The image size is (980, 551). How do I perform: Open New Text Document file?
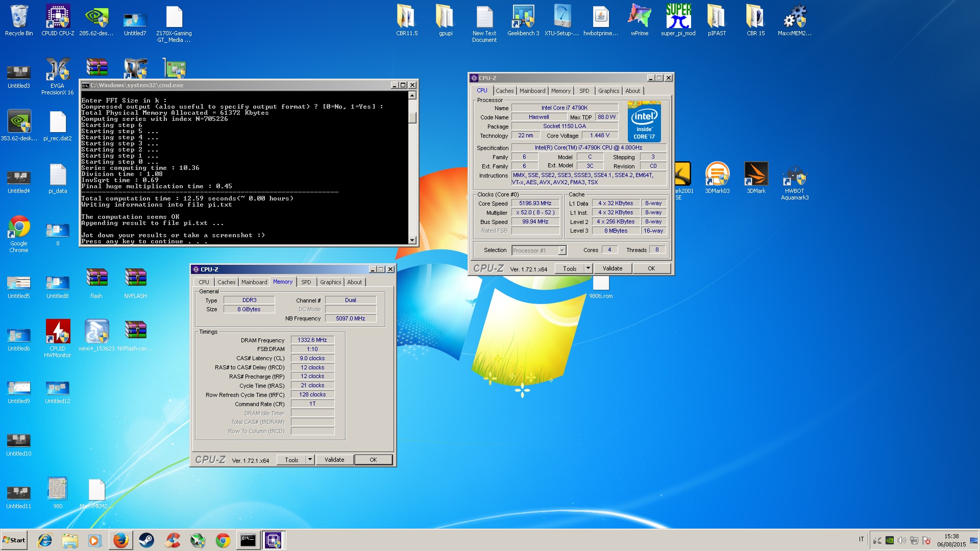click(x=484, y=23)
